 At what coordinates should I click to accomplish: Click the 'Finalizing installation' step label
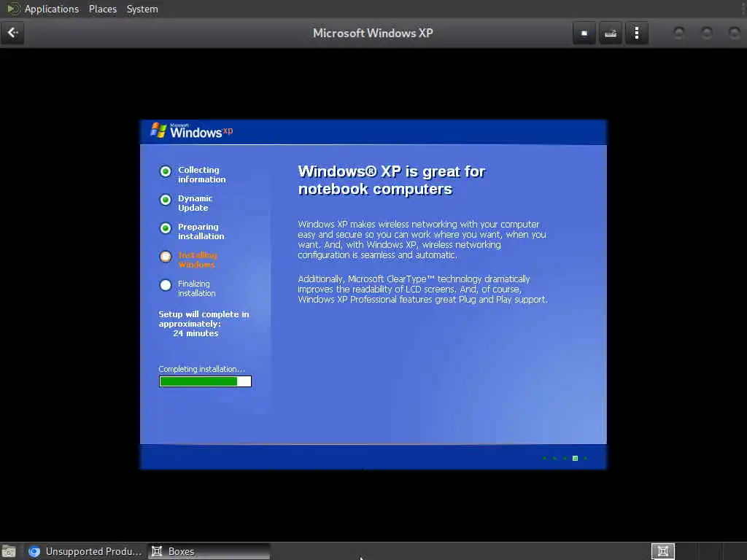pyautogui.click(x=197, y=289)
